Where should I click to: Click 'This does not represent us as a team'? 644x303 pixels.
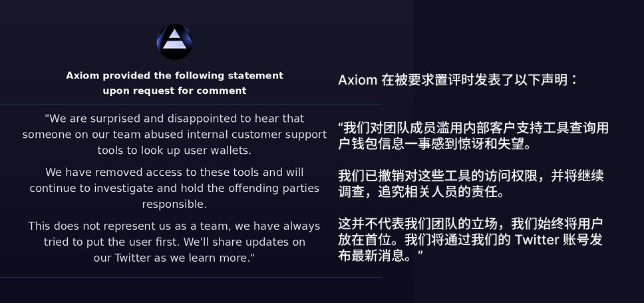(174, 226)
